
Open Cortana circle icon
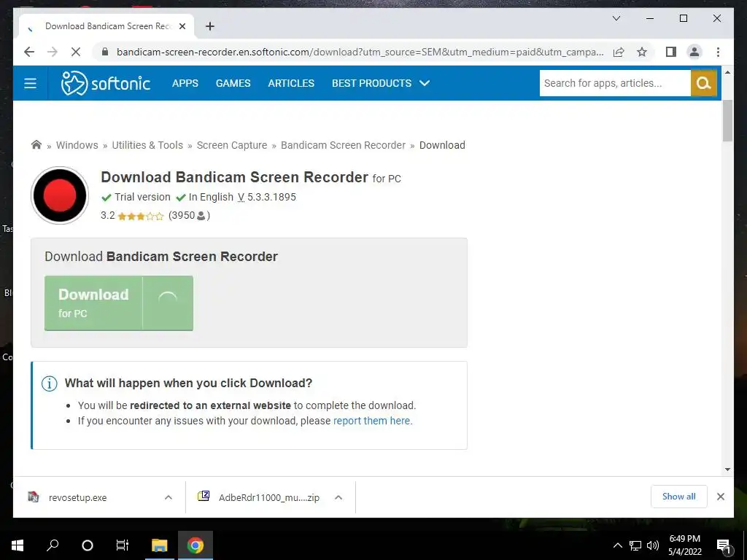pyautogui.click(x=88, y=545)
